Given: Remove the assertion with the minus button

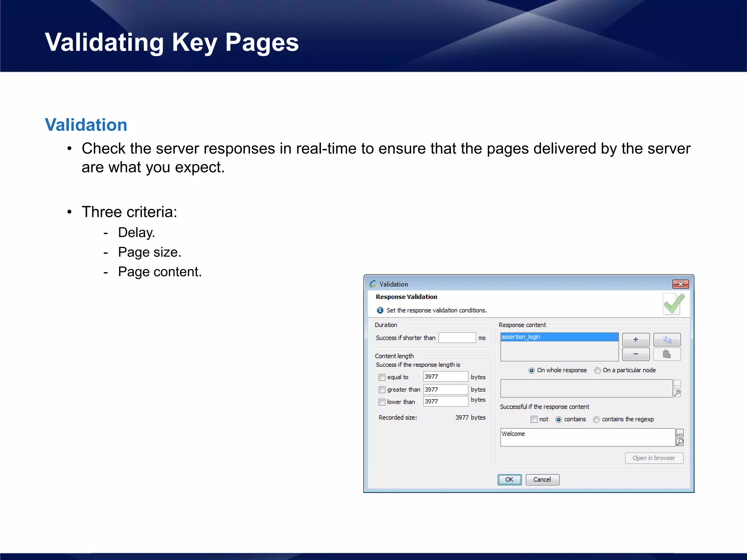Looking at the screenshot, I should tap(635, 354).
